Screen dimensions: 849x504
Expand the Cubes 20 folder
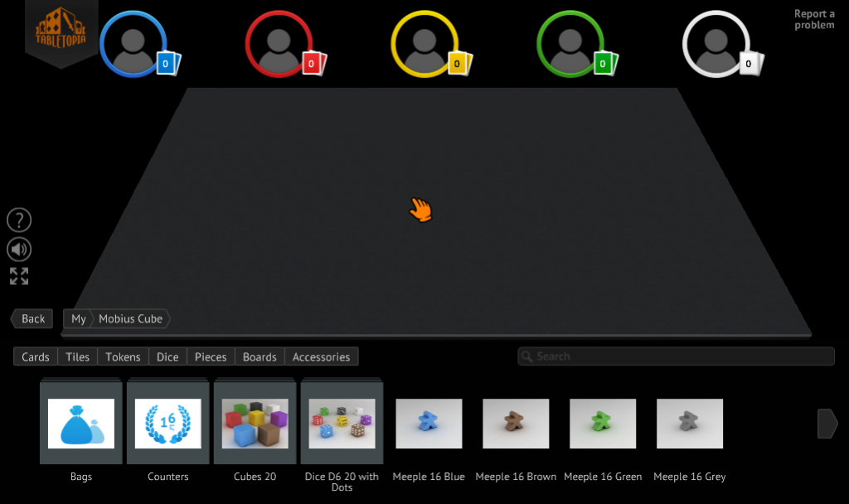pos(255,423)
